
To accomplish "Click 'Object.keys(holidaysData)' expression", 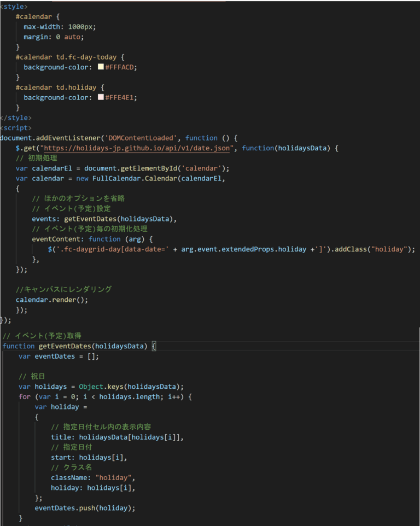I will coord(130,387).
